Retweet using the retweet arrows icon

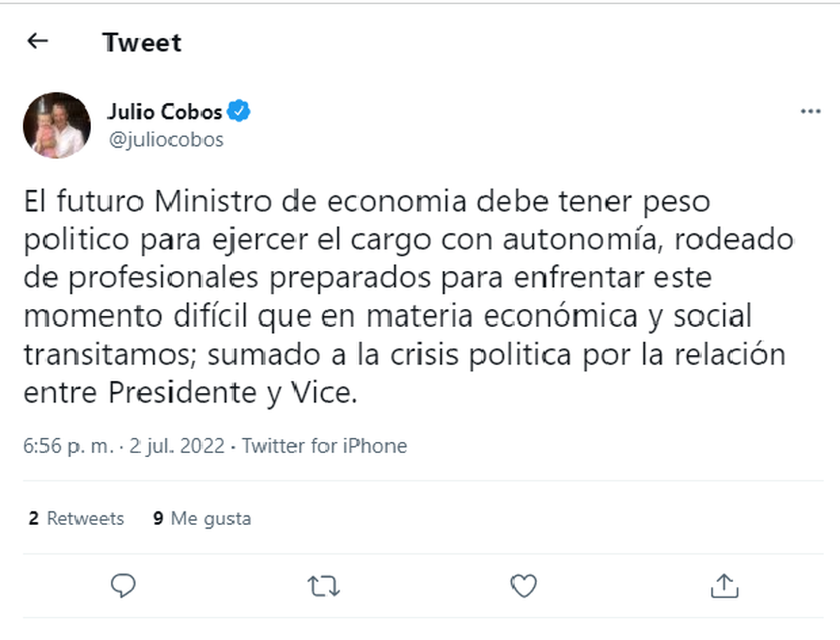(x=323, y=586)
